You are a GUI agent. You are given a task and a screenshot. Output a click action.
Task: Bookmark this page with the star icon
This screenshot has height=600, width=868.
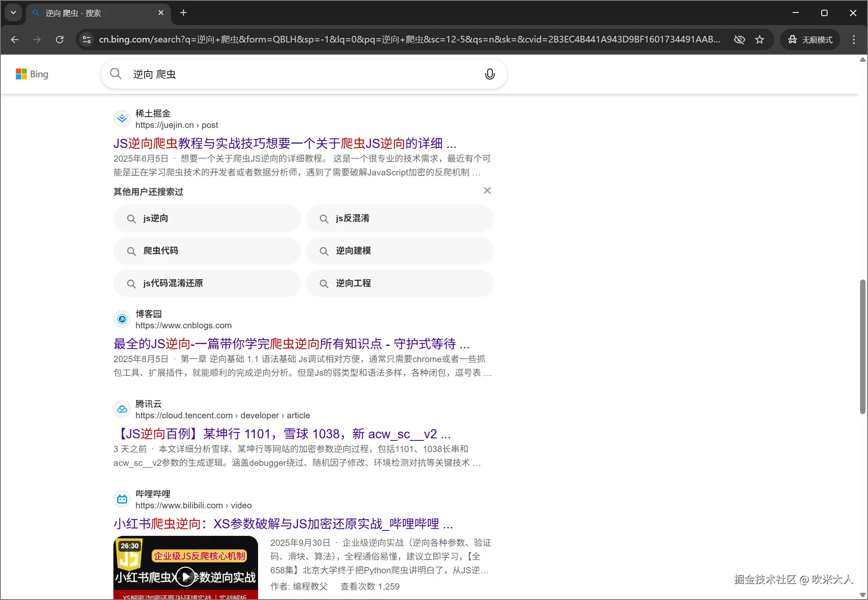click(x=760, y=40)
